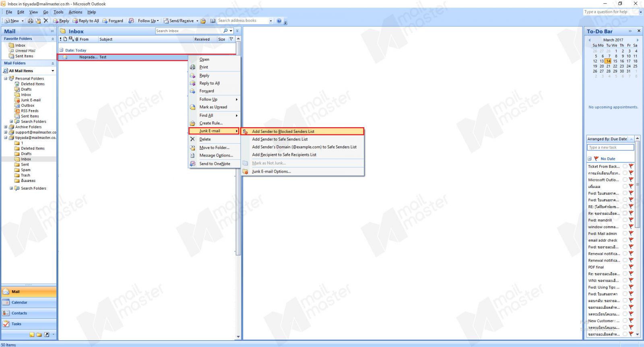Click the Categorize toolbar icon
The height and width of the screenshot is (347, 644).
coord(131,21)
